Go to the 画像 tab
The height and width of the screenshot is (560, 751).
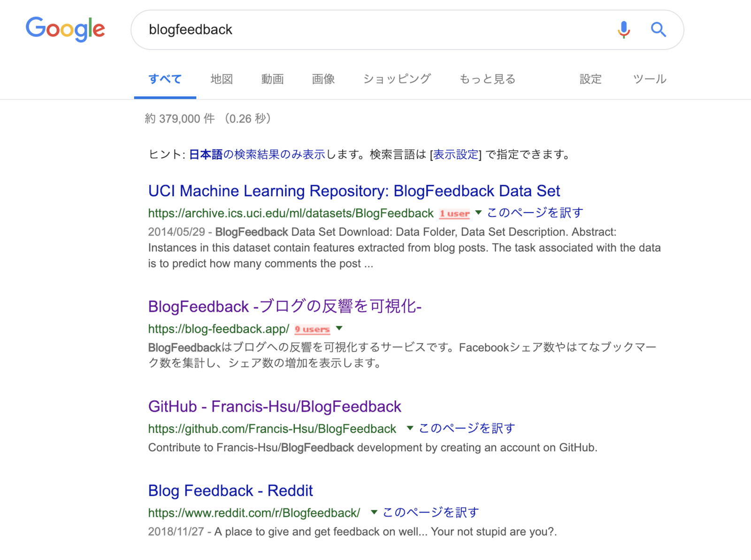tap(323, 79)
